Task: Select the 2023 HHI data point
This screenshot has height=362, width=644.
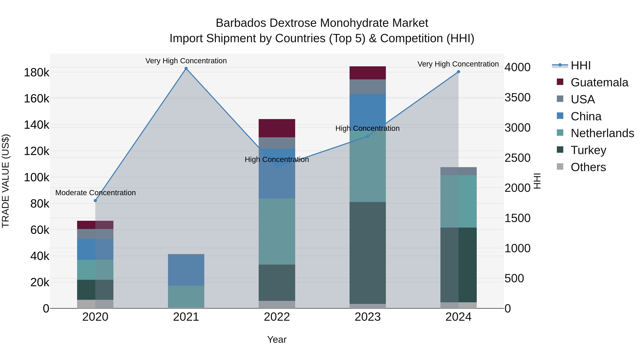Action: [x=367, y=136]
